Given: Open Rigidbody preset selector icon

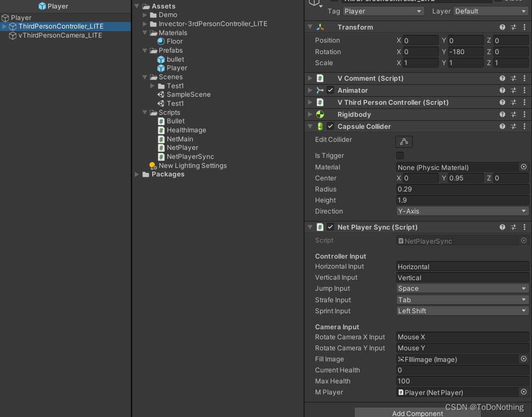Looking at the screenshot, I should tap(513, 114).
